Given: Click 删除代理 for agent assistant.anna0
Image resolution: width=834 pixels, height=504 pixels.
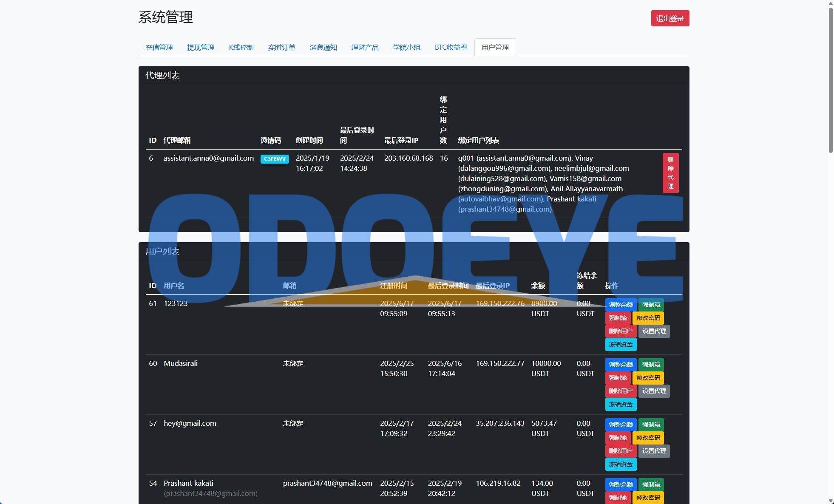Looking at the screenshot, I should [670, 173].
